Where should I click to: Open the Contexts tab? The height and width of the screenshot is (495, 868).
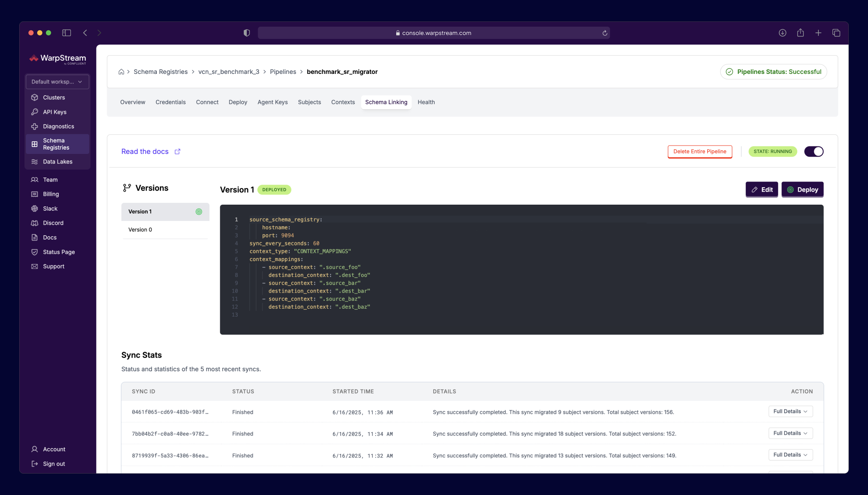pos(343,102)
